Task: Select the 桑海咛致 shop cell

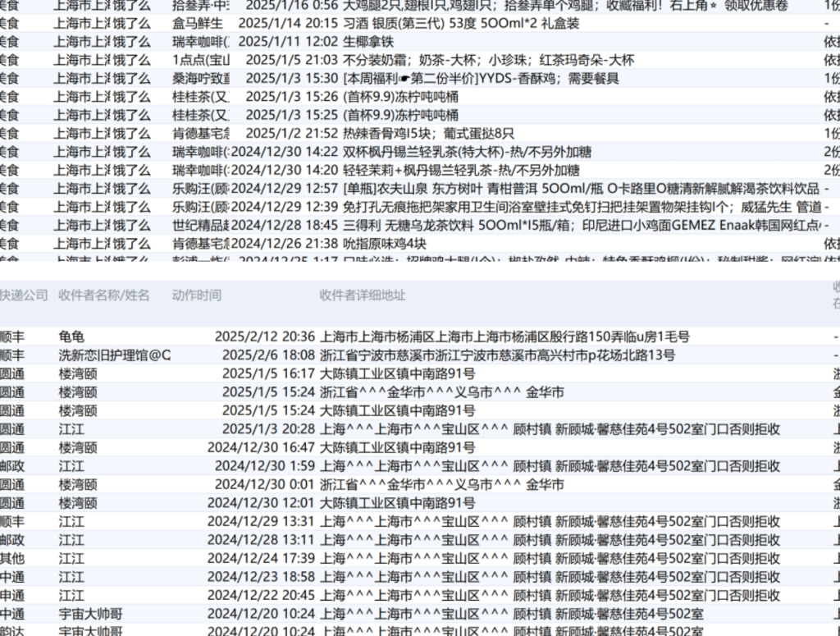Action: [x=201, y=79]
